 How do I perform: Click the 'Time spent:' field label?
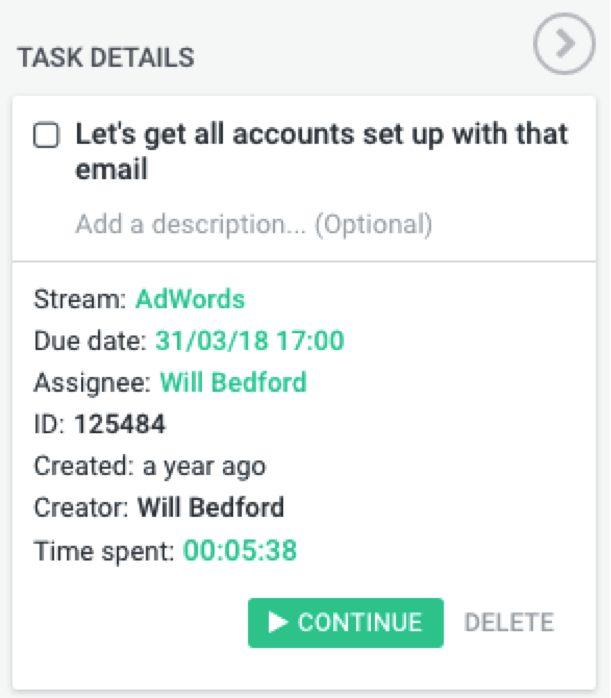click(x=103, y=550)
